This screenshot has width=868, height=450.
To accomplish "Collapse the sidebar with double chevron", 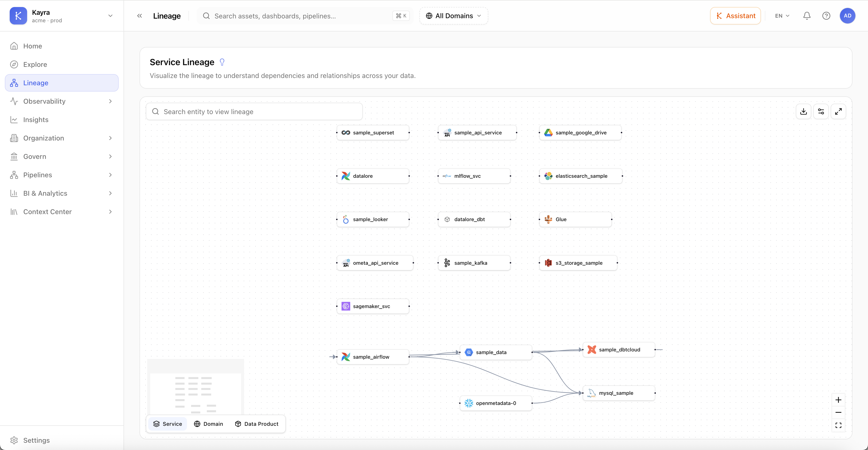I will [139, 16].
